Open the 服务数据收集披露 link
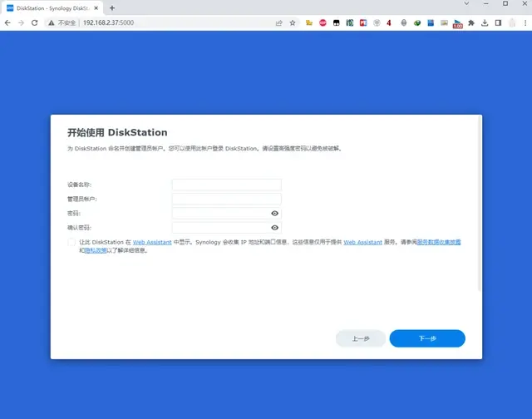Image resolution: width=532 pixels, height=419 pixels. [439, 242]
